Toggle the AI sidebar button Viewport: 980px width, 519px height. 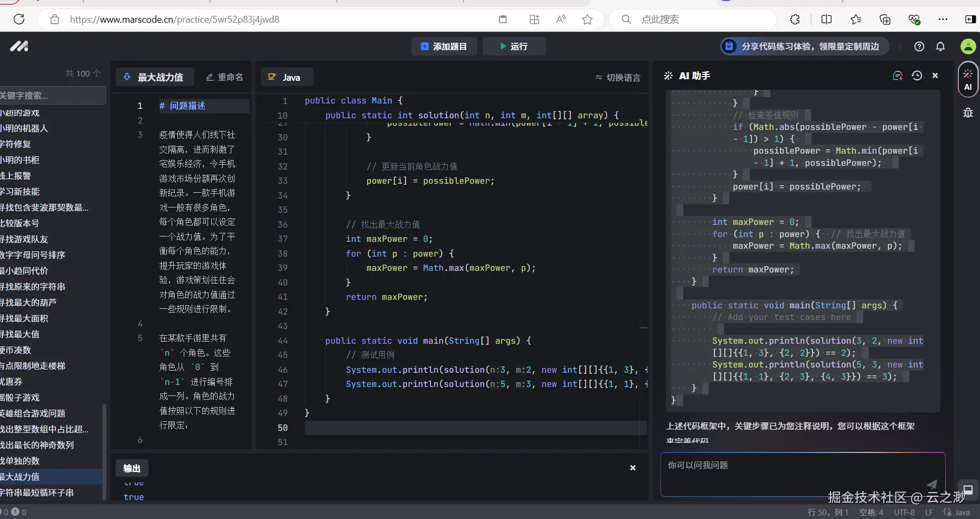click(968, 80)
